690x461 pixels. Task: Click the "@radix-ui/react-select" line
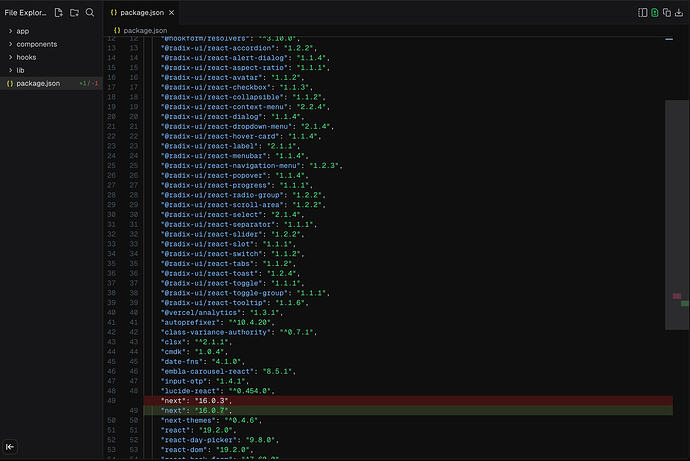233,215
